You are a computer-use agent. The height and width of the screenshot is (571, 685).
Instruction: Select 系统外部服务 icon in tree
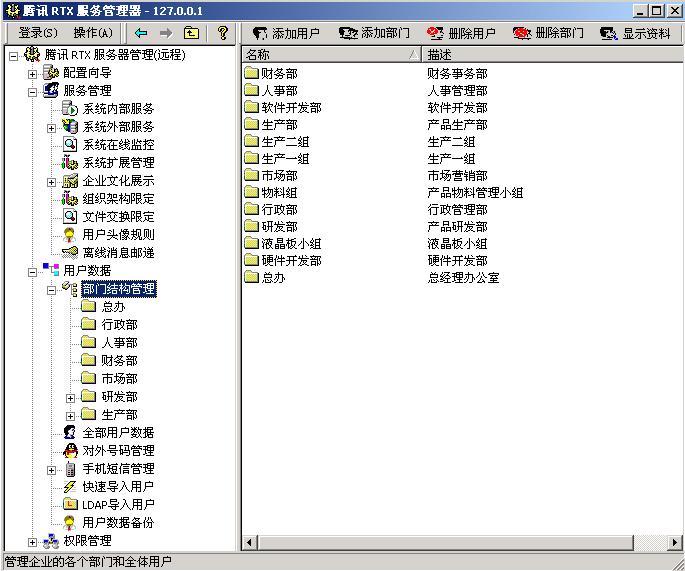pos(70,126)
